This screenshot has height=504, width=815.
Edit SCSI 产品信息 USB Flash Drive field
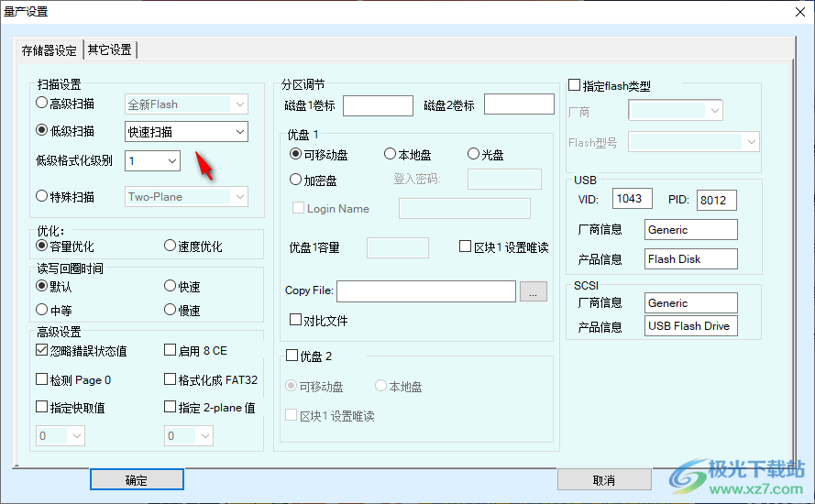click(x=690, y=326)
